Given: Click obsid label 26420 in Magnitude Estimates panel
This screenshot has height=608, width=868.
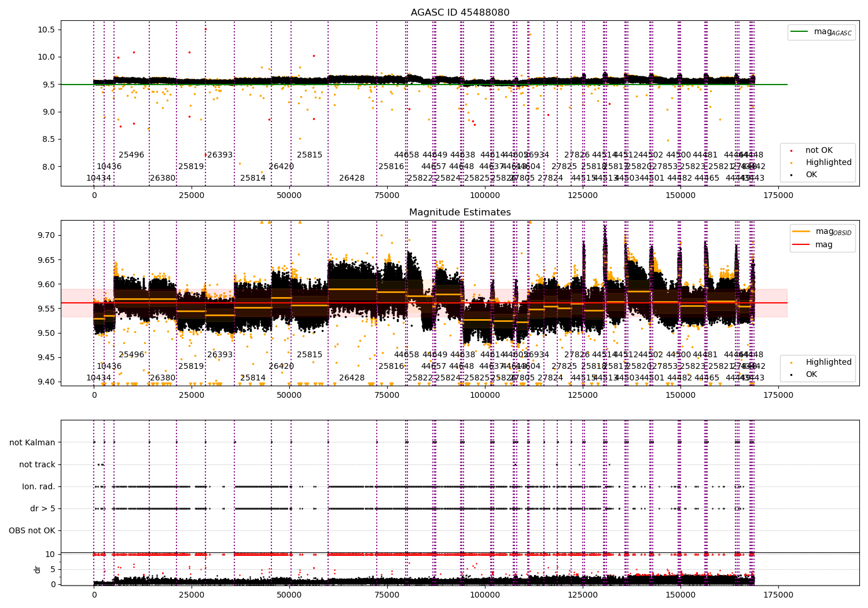Looking at the screenshot, I should (281, 367).
